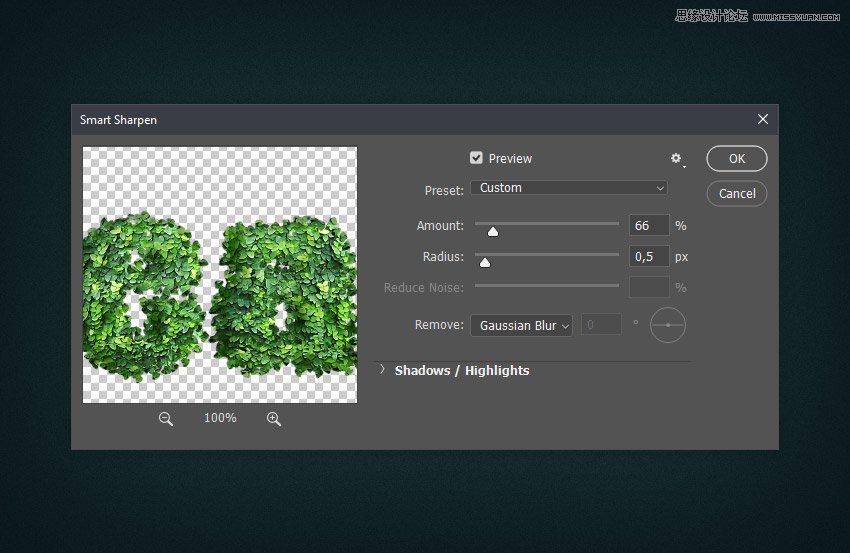Click the Radius value field showing 0,5

(649, 257)
